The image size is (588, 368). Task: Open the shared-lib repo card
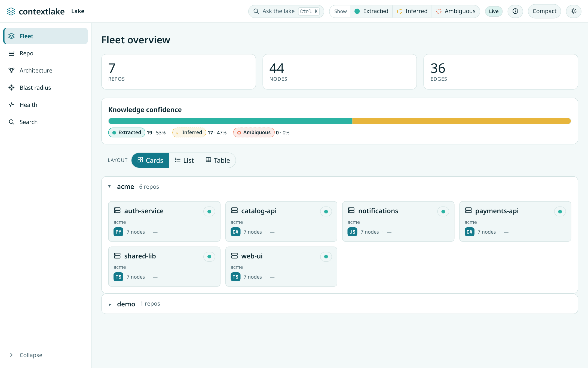pos(164,267)
